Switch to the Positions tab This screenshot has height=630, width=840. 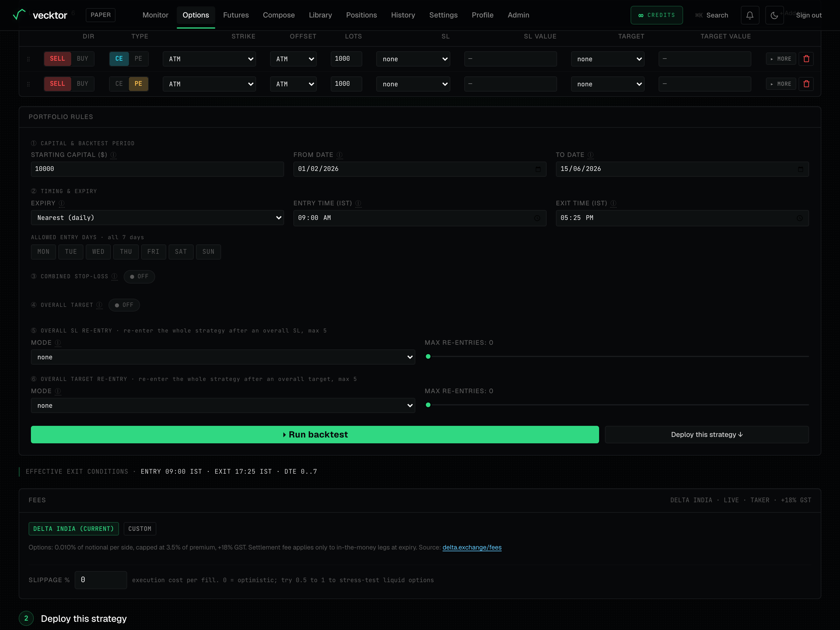[361, 15]
